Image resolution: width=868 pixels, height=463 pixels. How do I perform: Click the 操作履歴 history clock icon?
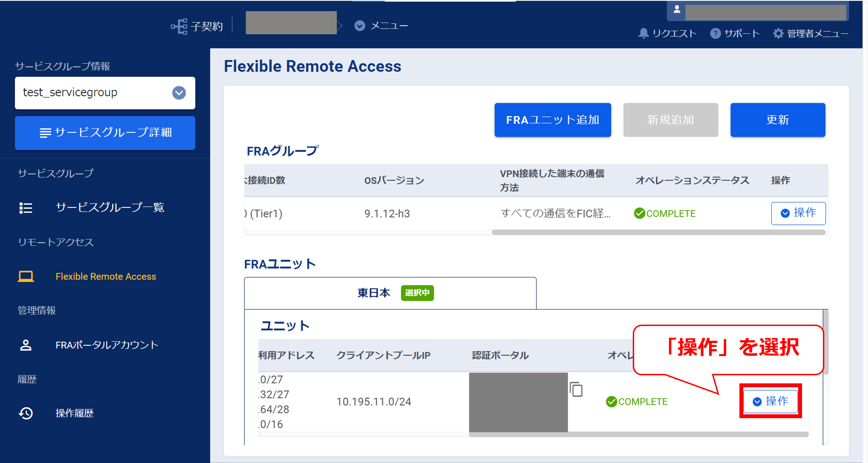pyautogui.click(x=26, y=413)
